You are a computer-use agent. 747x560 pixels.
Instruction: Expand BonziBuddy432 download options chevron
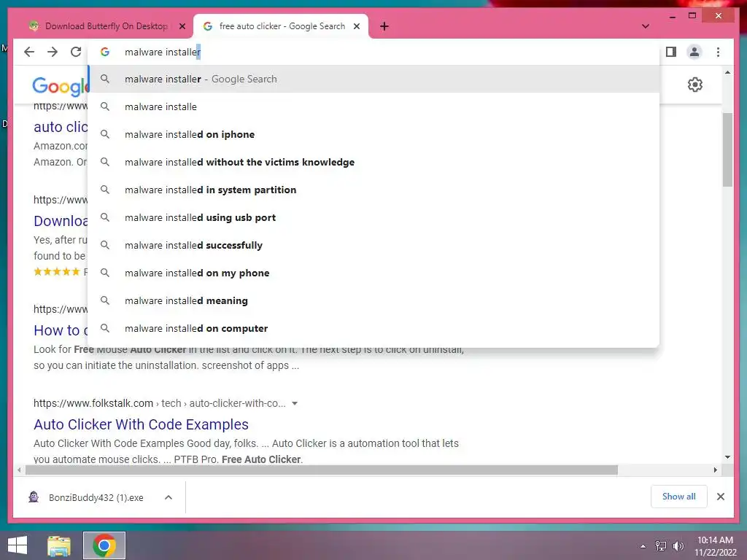point(169,497)
